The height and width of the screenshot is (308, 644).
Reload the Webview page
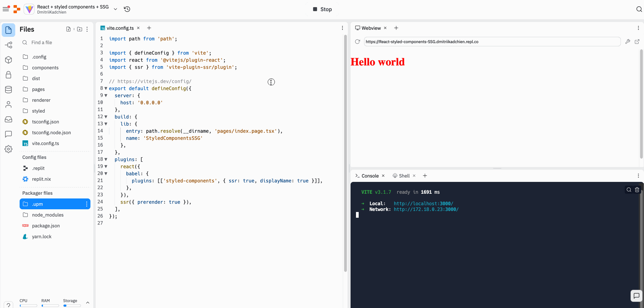pyautogui.click(x=357, y=42)
